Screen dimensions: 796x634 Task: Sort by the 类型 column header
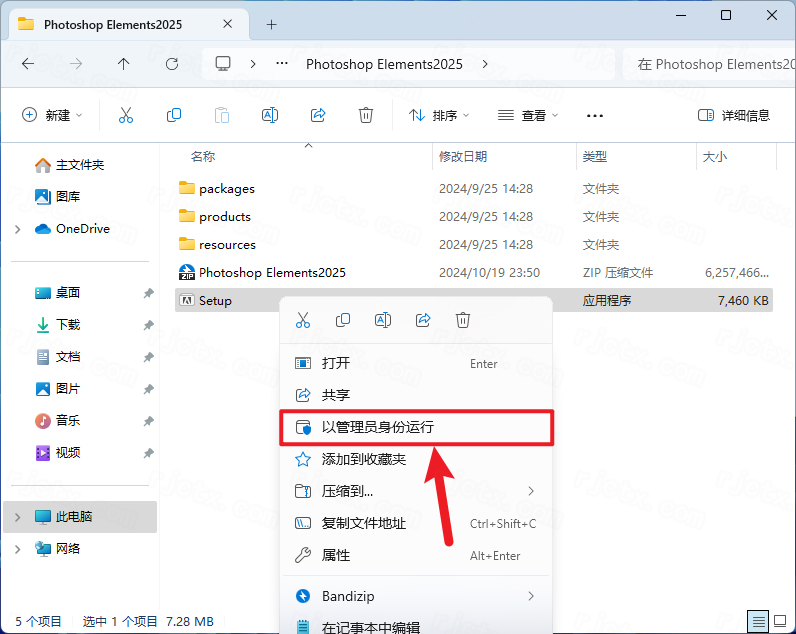click(x=594, y=156)
